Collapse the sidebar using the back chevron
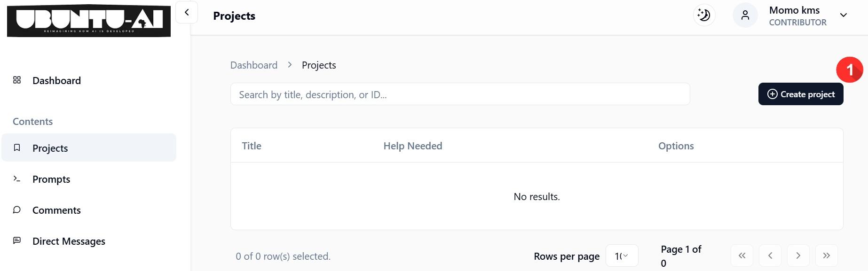The width and height of the screenshot is (868, 271). point(186,12)
